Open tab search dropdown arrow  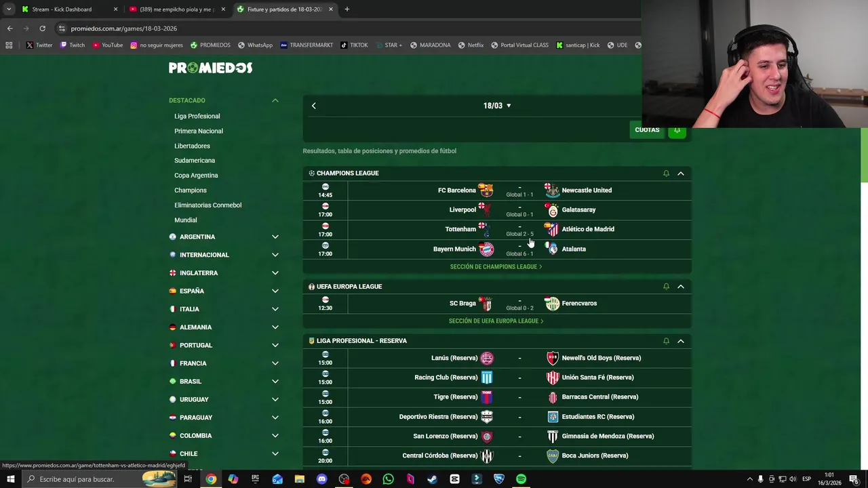pyautogui.click(x=9, y=9)
